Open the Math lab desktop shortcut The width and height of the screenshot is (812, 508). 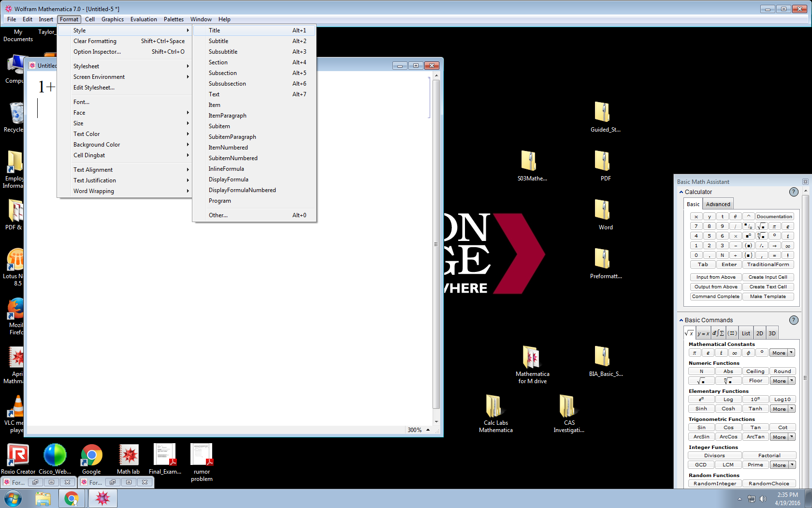coord(129,460)
